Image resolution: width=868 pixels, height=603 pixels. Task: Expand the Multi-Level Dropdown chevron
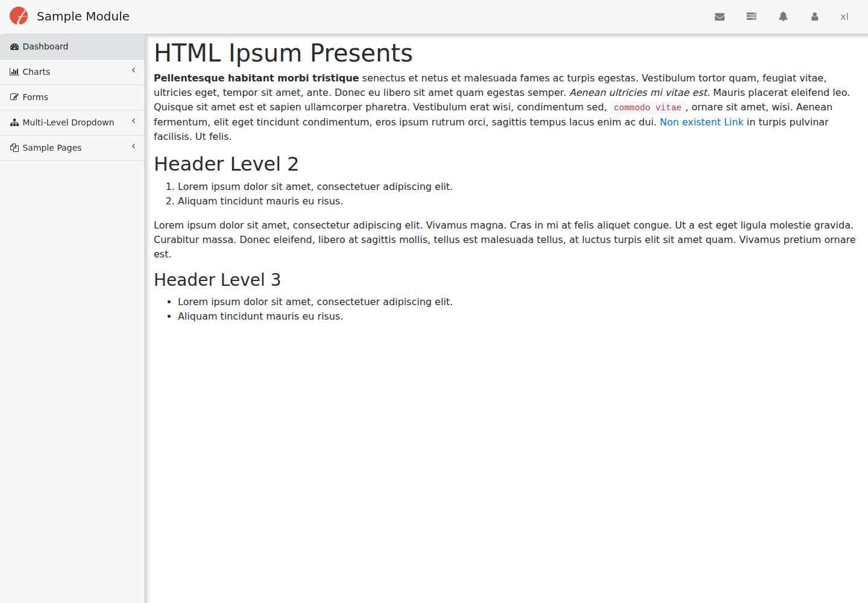tap(133, 121)
